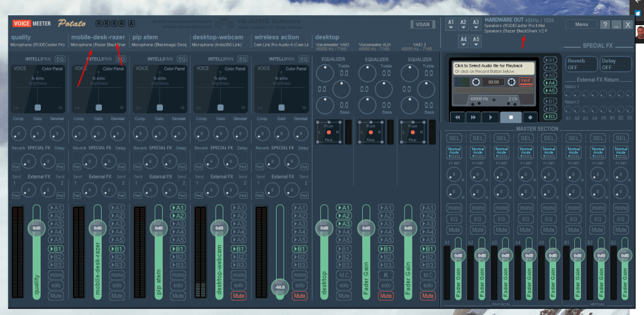
Task: Click the red input button on the cassette
Action: tap(525, 82)
